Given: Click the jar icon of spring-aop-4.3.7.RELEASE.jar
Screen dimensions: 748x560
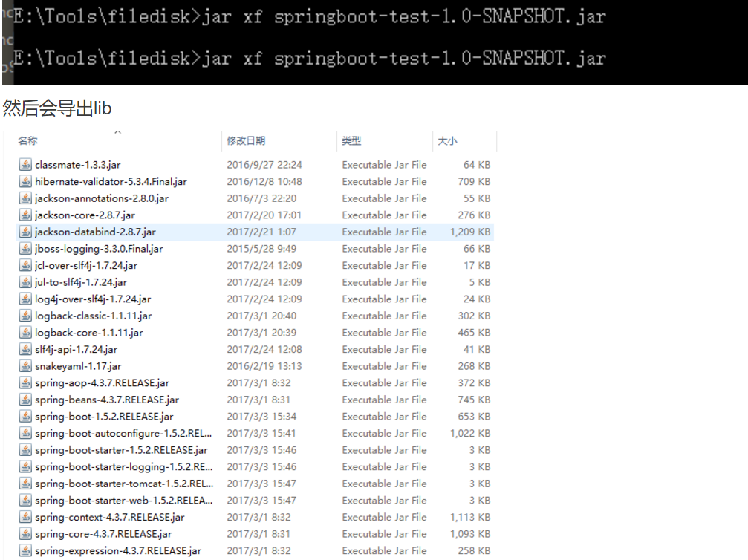Looking at the screenshot, I should (25, 382).
